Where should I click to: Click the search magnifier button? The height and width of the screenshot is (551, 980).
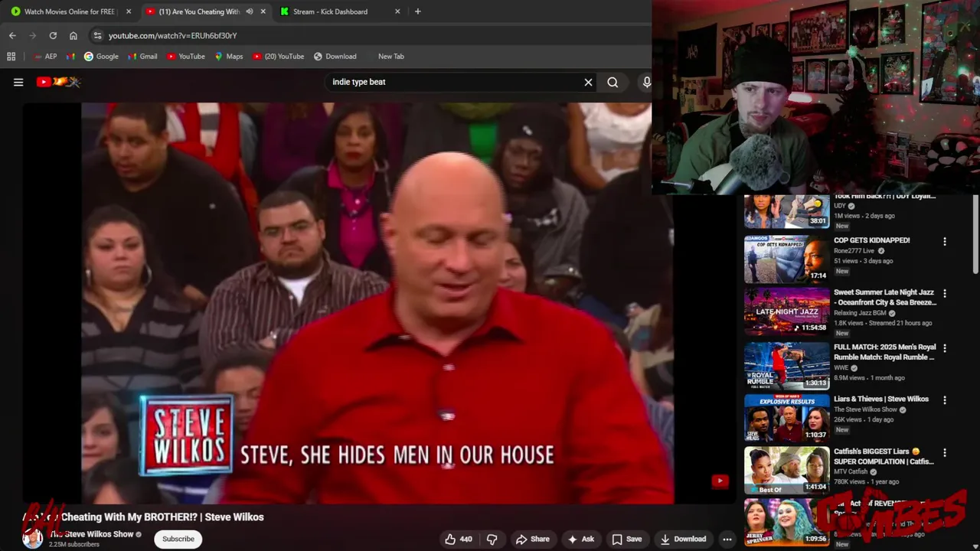point(612,82)
